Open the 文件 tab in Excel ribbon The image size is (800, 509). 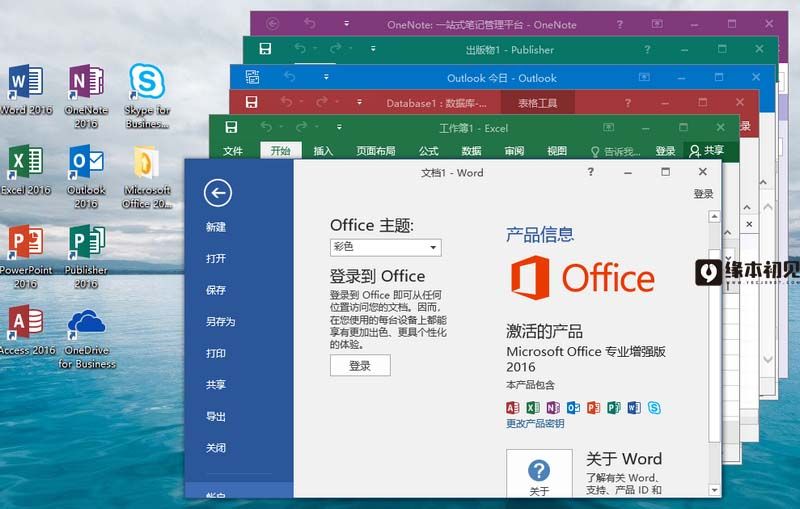233,151
